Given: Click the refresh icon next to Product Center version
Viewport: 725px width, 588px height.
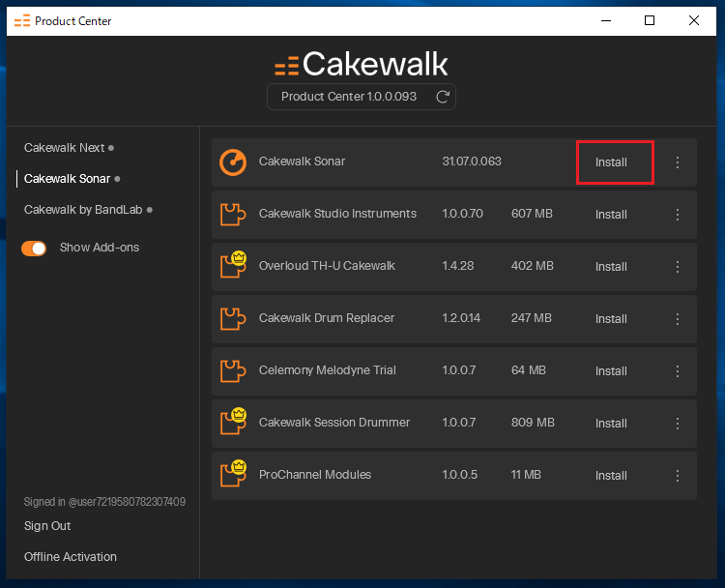Looking at the screenshot, I should (443, 97).
